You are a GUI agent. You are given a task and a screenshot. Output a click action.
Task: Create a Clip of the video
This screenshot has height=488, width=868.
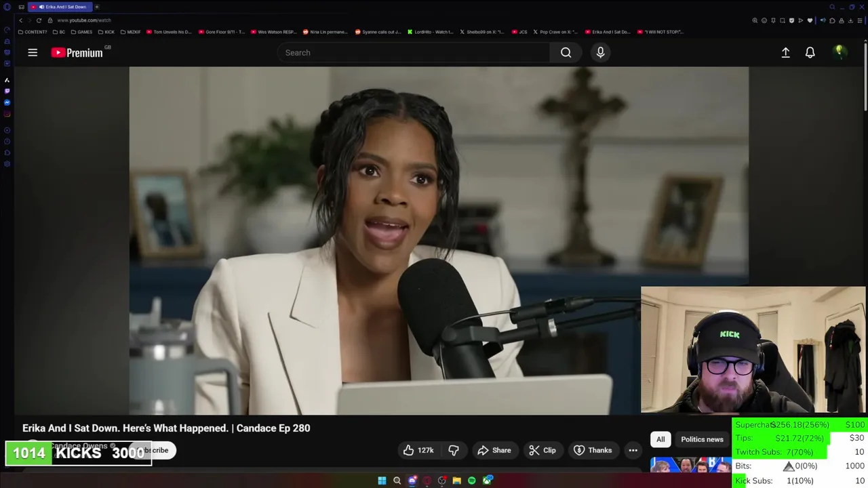(542, 450)
